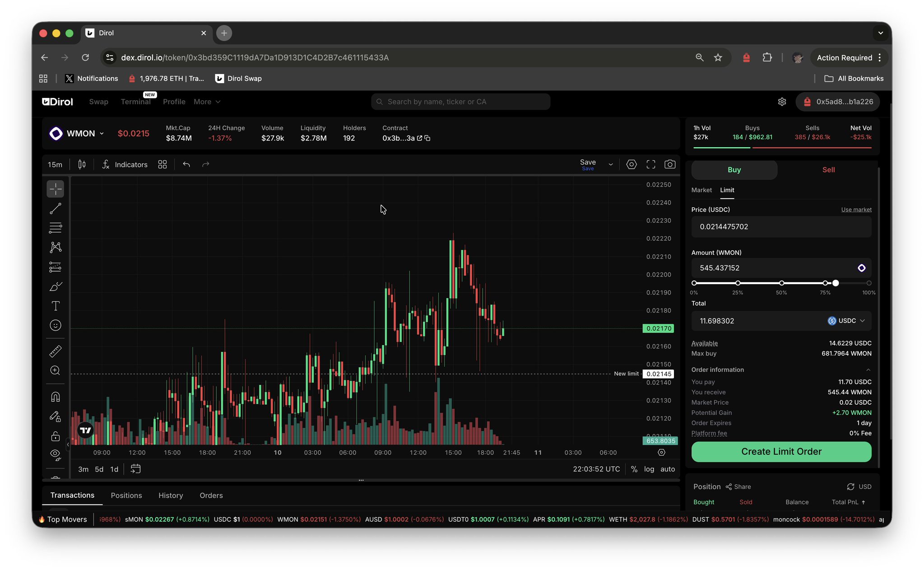Copy the WMON contract address
The width and height of the screenshot is (924, 570).
[427, 138]
